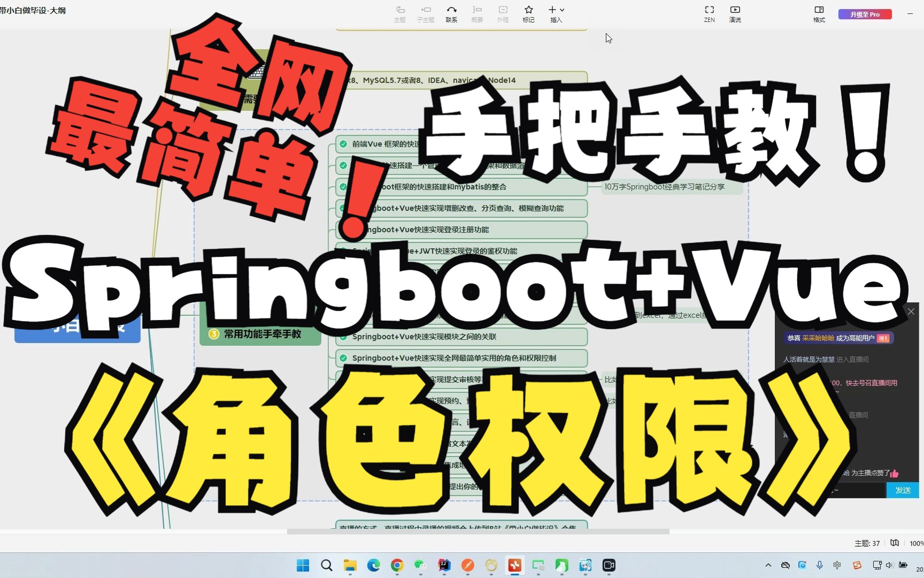Click the thumbs-up like icon in chat

coord(895,473)
